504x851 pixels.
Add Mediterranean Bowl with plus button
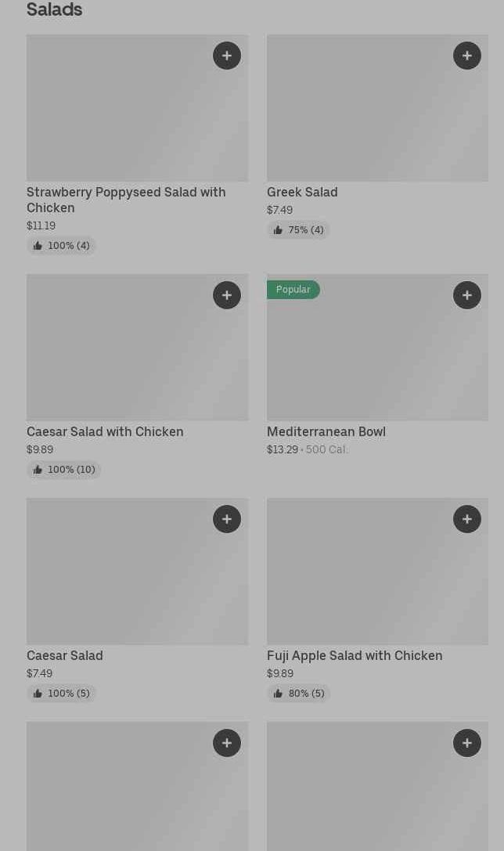click(467, 295)
